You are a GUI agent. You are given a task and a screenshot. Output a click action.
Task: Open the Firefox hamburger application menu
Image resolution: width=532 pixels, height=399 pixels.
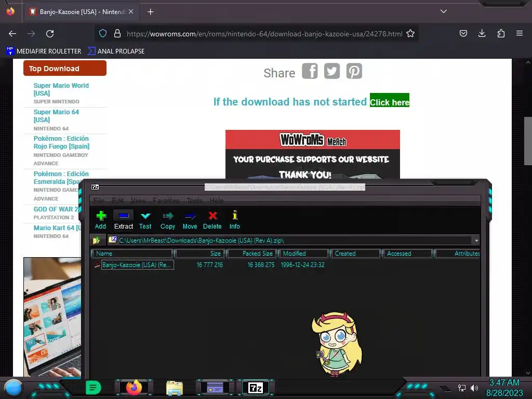coord(520,34)
